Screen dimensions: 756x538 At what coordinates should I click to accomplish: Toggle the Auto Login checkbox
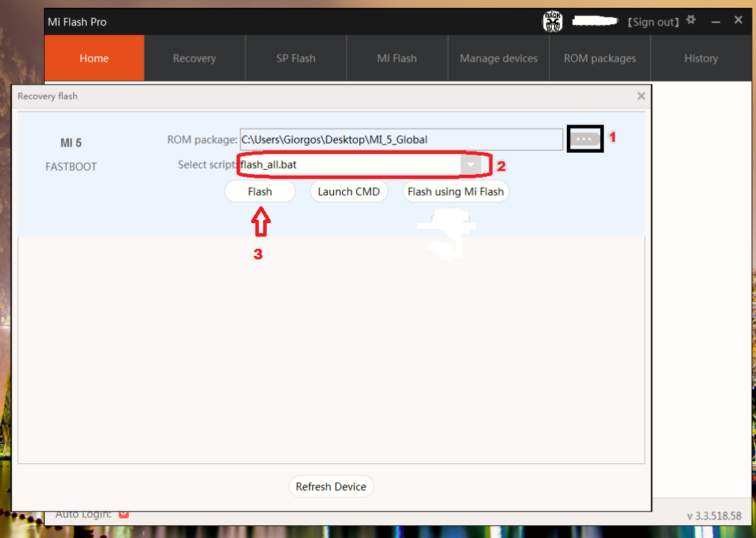pos(124,514)
